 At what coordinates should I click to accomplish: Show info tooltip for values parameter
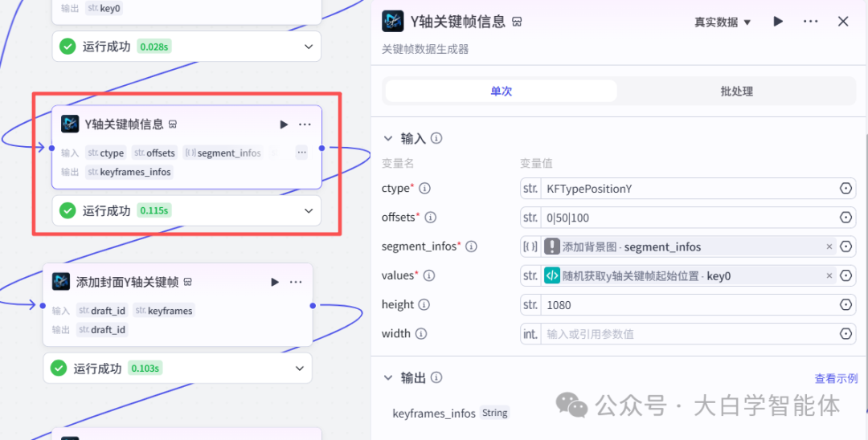pyautogui.click(x=429, y=275)
